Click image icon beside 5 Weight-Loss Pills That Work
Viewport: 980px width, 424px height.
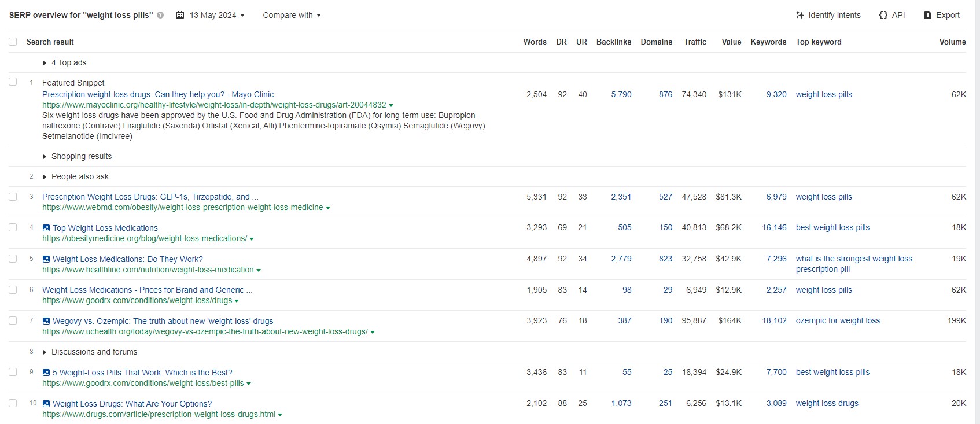pyautogui.click(x=46, y=373)
